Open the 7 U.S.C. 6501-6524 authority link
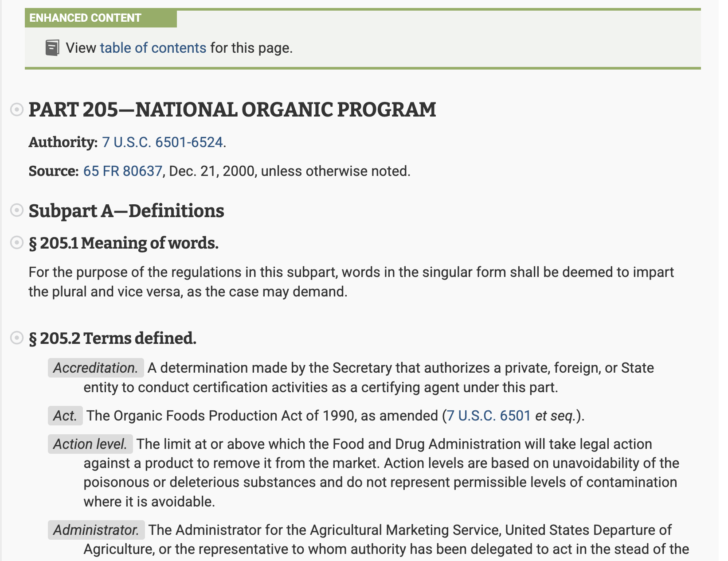 tap(162, 142)
